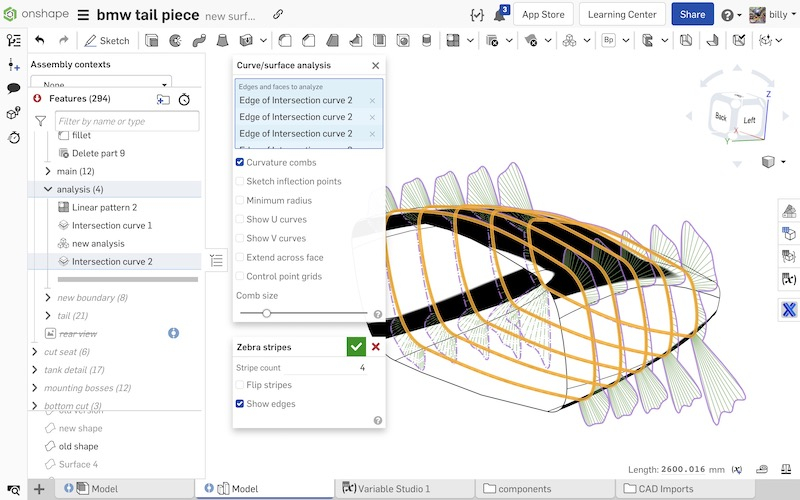Screen dimensions: 800x500
Task: Close the Curve/surface analysis dialog
Action: tap(376, 65)
